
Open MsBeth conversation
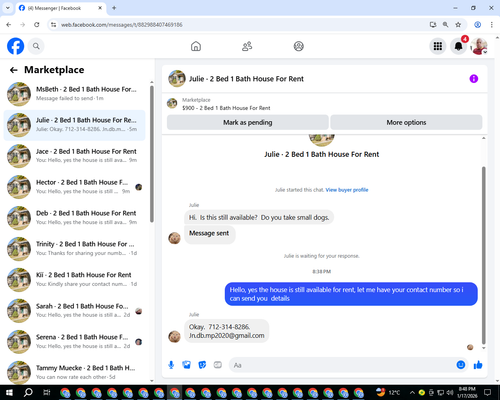point(75,94)
